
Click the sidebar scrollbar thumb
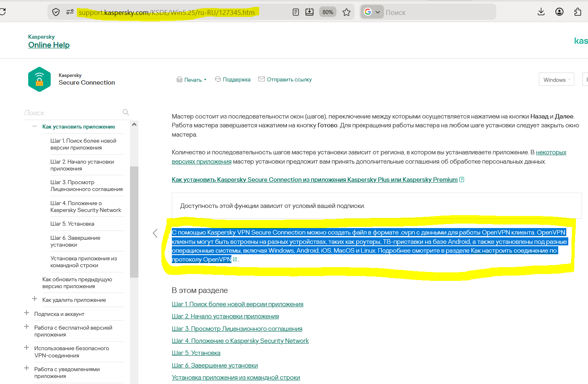(x=134, y=222)
